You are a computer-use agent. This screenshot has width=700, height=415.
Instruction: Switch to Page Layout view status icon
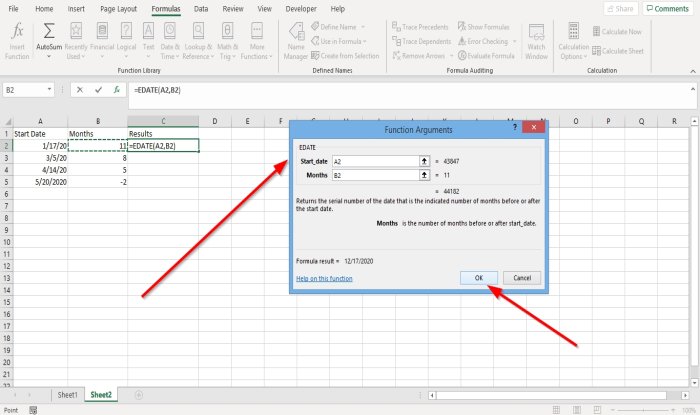(577, 410)
